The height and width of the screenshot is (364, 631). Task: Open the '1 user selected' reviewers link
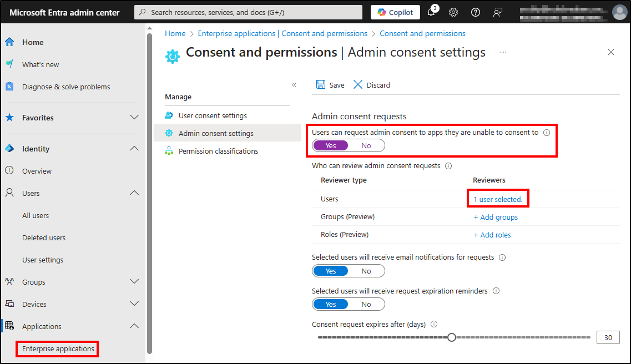pos(497,198)
